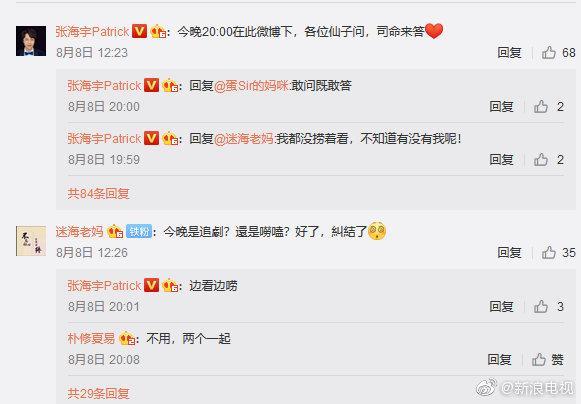Click 赞 thumbs-up on 朴修夏易's reply
This screenshot has height=404, width=581.
point(539,360)
